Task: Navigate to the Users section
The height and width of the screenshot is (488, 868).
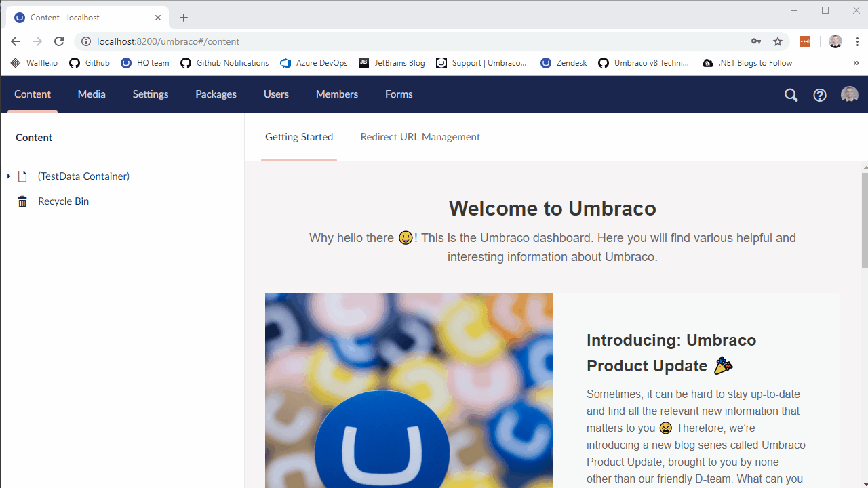Action: click(276, 94)
